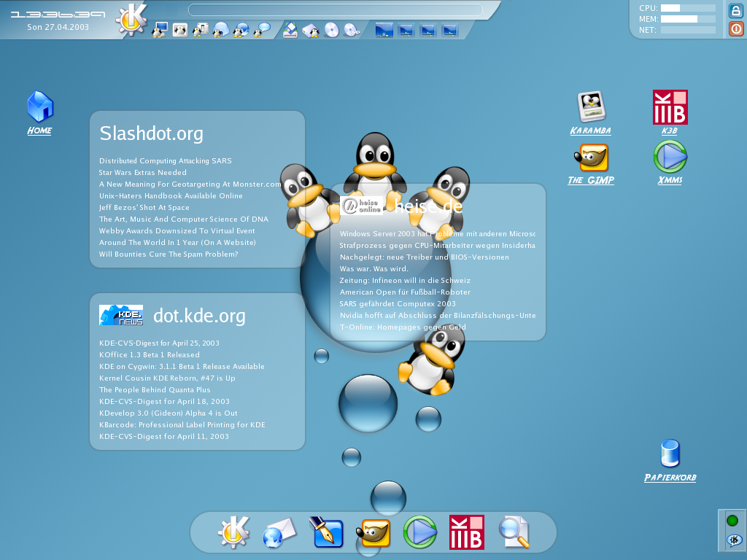
Task: Open 'Nachgelegt: neue Treiber und BIOS-Versionen'
Action: [424, 257]
